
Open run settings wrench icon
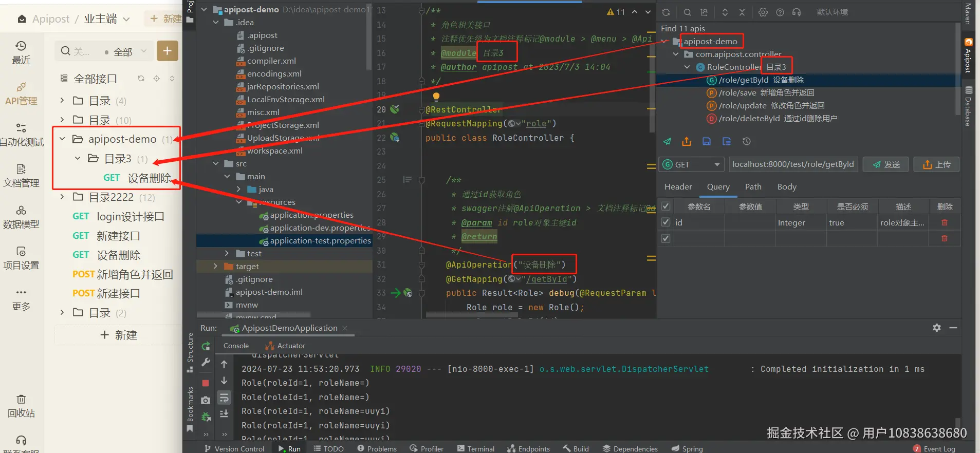206,362
